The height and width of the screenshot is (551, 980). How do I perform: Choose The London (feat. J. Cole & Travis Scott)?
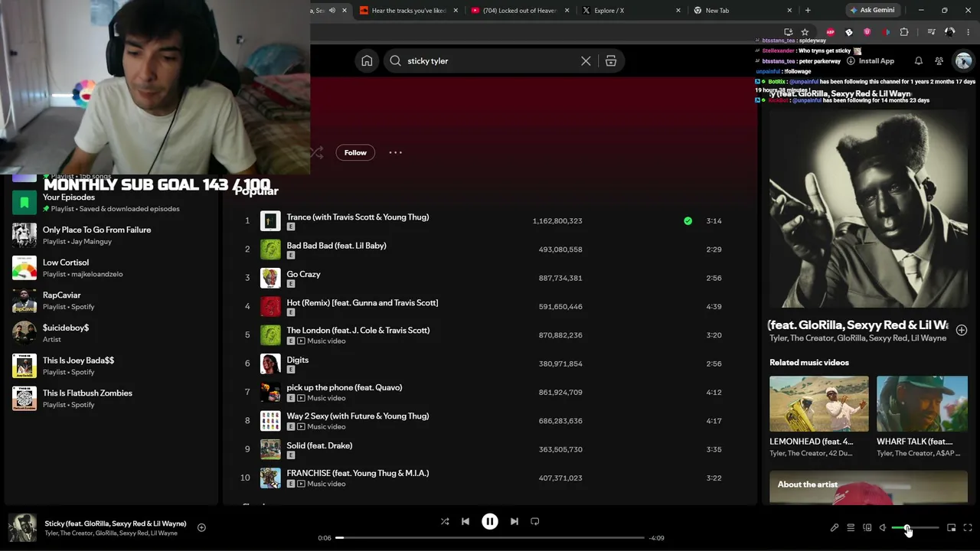[x=490, y=335]
